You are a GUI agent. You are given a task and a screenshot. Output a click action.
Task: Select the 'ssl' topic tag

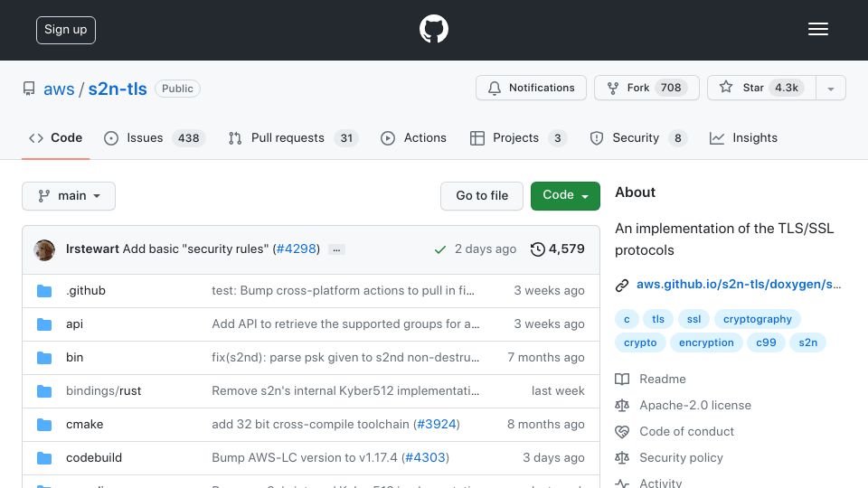pyautogui.click(x=693, y=319)
